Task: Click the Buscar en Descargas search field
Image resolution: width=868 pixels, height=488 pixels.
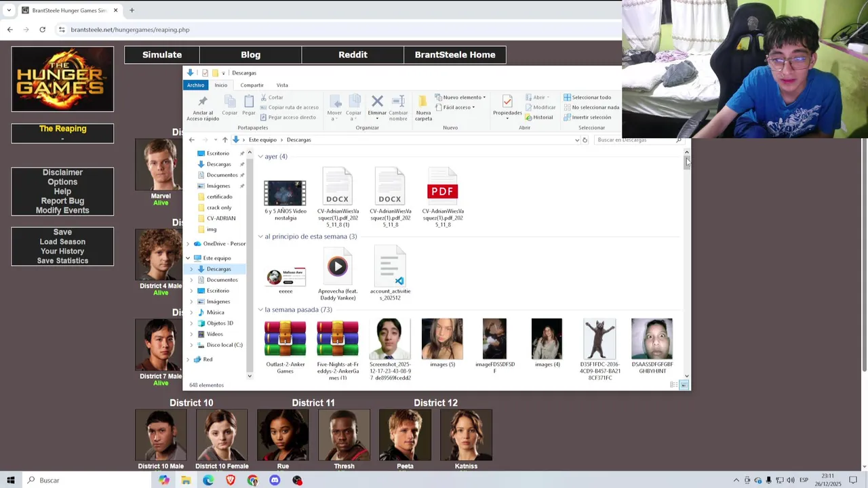Action: (x=639, y=140)
